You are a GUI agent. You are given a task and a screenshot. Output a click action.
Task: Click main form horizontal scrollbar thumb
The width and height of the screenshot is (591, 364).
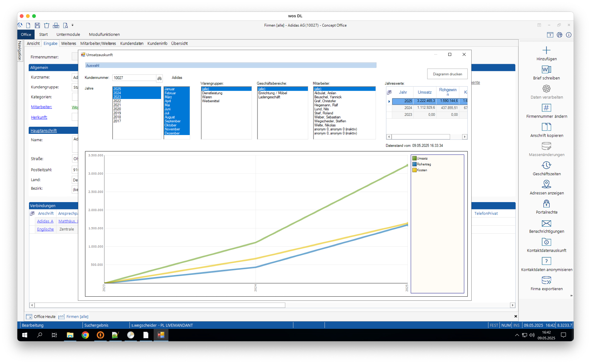pos(160,305)
